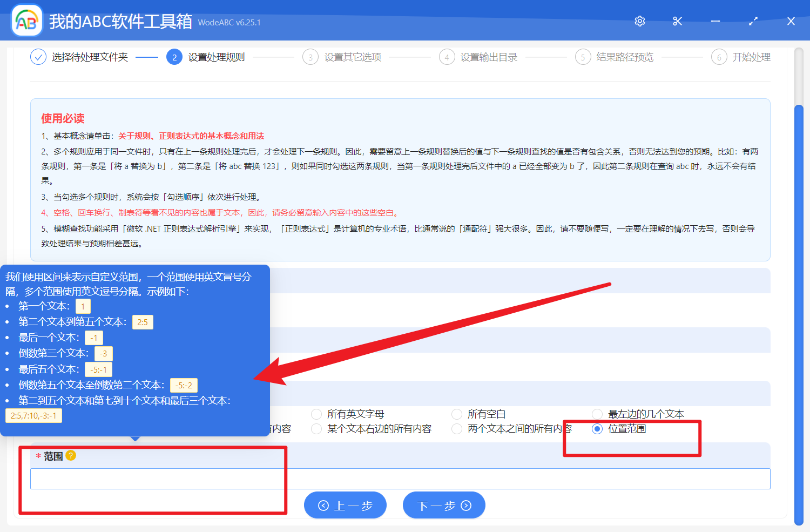Select the 所有空白 radio option

(457, 414)
